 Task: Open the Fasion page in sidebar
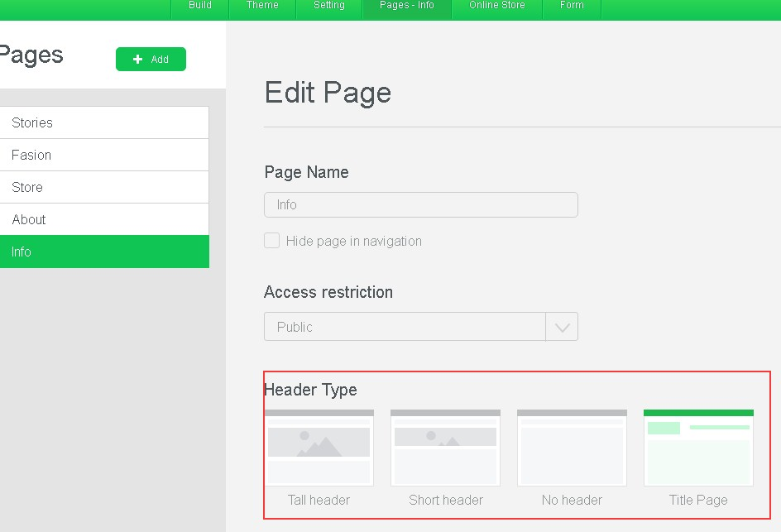[104, 155]
